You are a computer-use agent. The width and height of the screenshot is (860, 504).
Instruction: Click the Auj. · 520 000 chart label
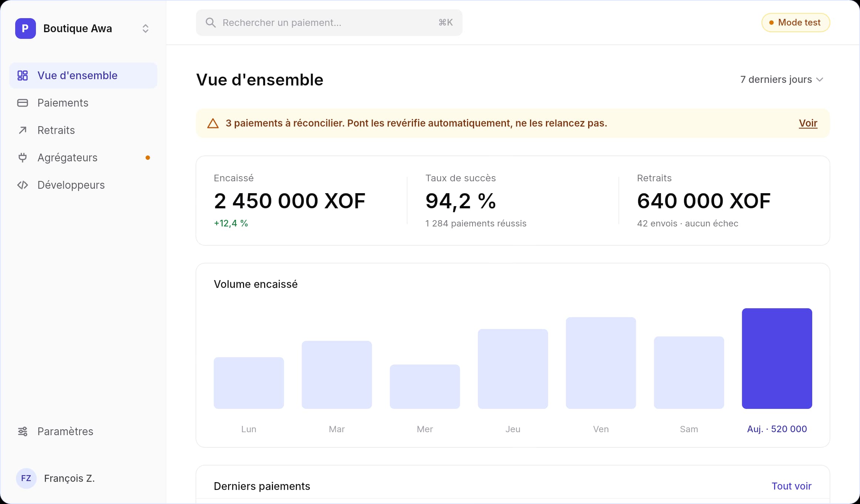pyautogui.click(x=777, y=429)
